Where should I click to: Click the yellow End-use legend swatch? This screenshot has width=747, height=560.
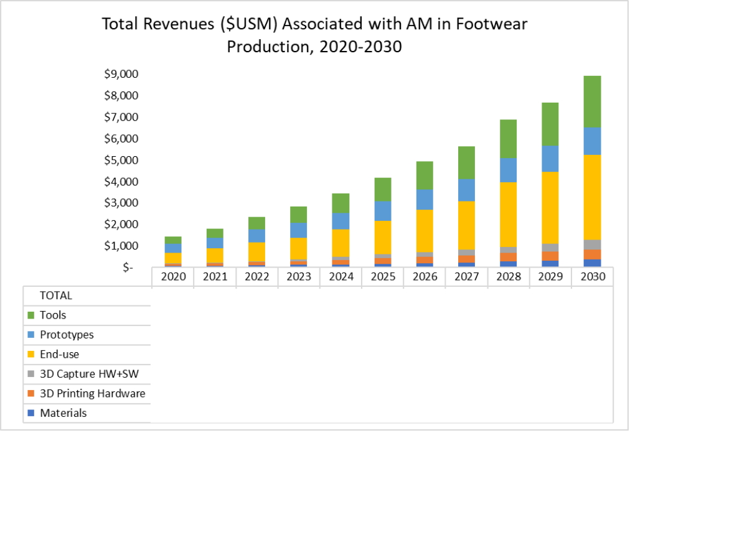point(31,355)
